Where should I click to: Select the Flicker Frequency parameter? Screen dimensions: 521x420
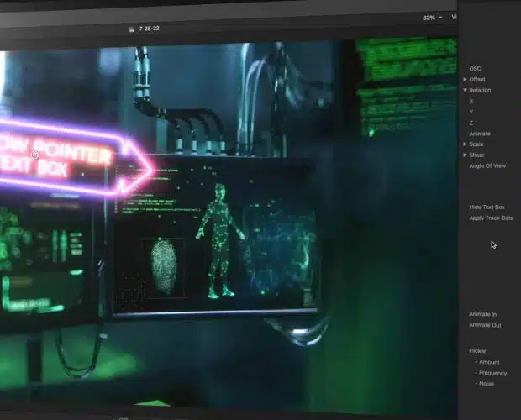pyautogui.click(x=492, y=373)
